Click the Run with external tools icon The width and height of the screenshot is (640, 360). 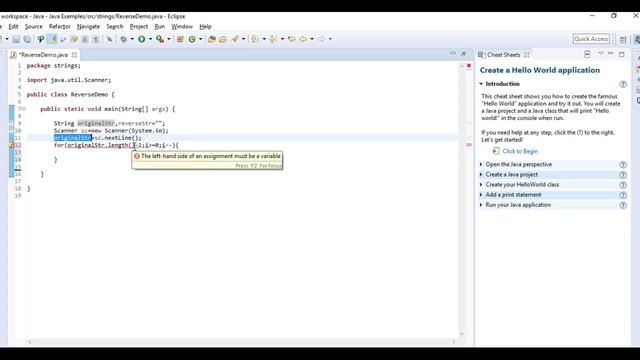[x=160, y=39]
